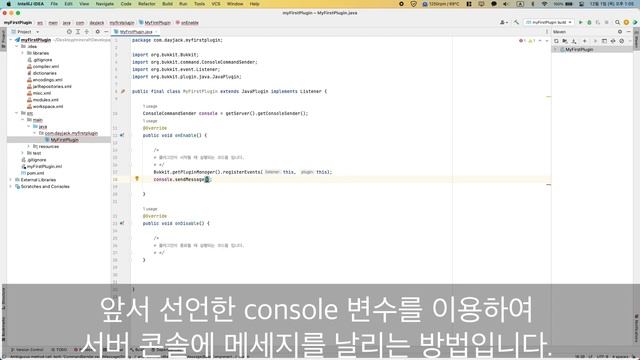Click Expand All in Project panel header
Image resolution: width=640 pixels, height=360 pixels.
78,31
